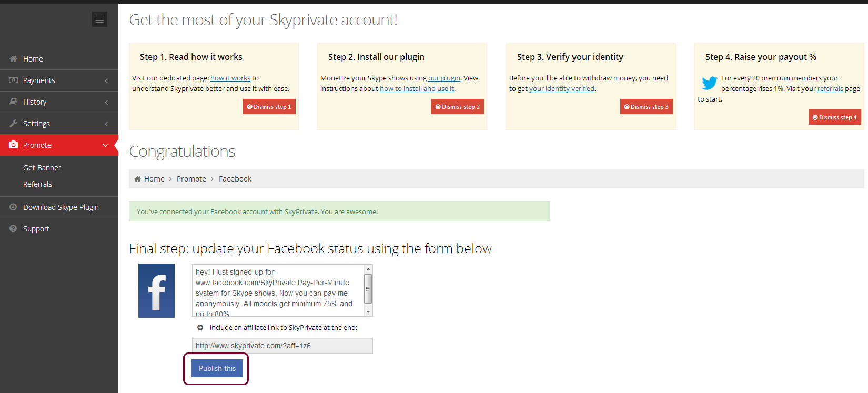Click the 'Congratulations' heading
868x393 pixels.
(x=182, y=152)
